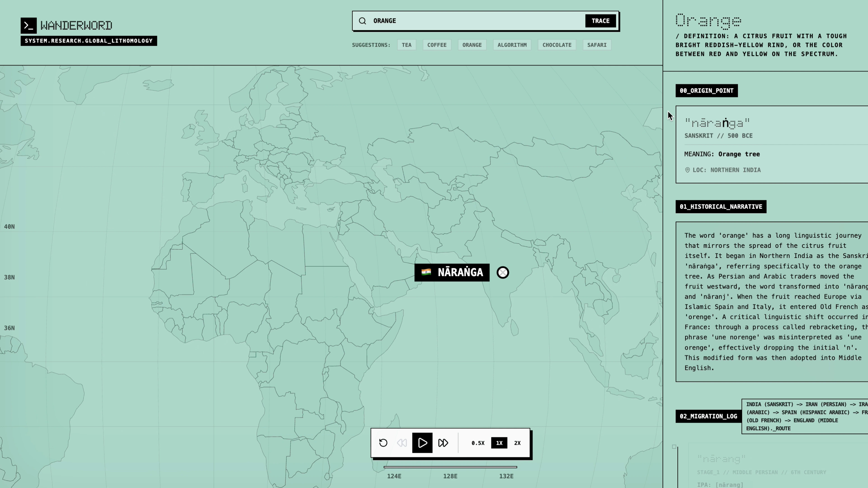The height and width of the screenshot is (488, 868).
Task: Click the circular origin marker on India
Action: coord(503,272)
